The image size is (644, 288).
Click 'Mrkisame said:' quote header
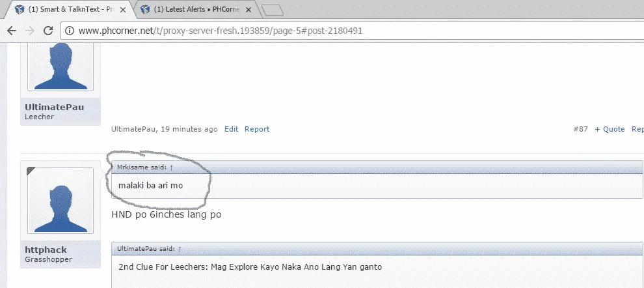pyautogui.click(x=142, y=167)
